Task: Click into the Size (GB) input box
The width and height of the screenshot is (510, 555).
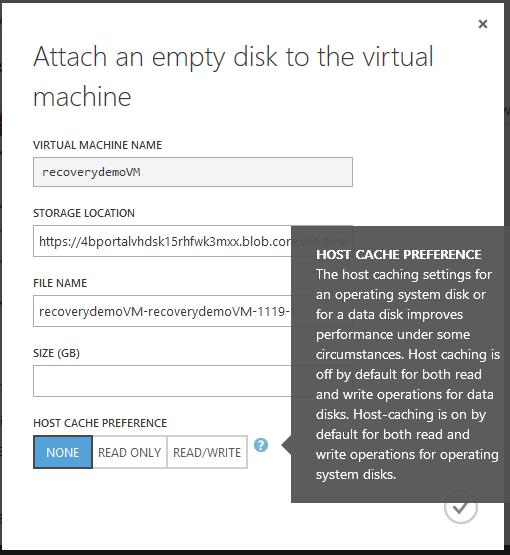Action: 162,381
